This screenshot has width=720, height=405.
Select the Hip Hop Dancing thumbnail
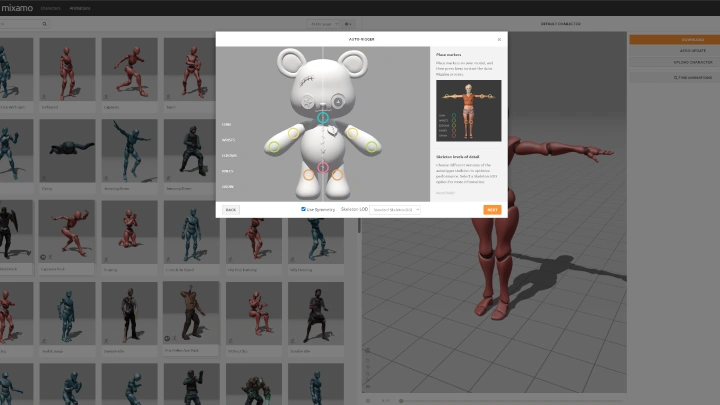(254, 241)
